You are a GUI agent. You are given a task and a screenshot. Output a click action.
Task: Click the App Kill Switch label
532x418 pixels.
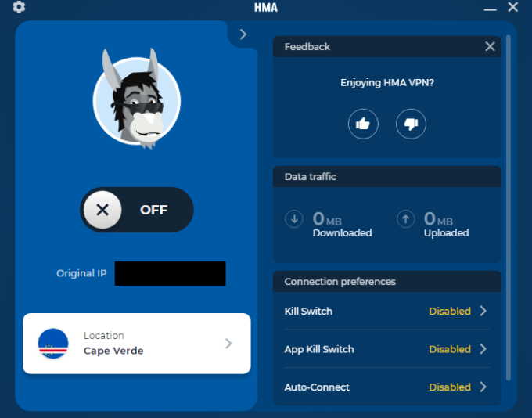(319, 349)
